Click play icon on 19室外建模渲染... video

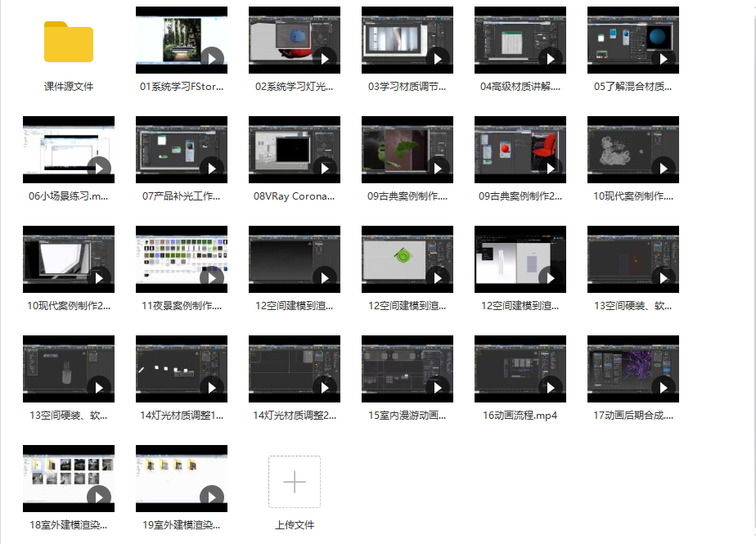tap(212, 497)
